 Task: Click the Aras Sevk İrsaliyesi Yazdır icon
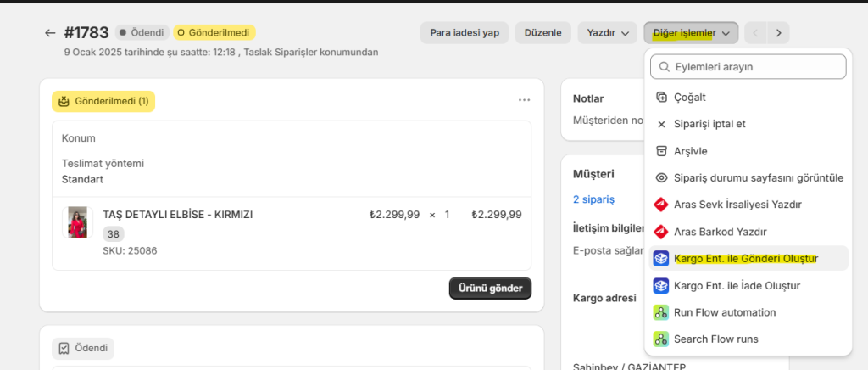click(x=661, y=205)
